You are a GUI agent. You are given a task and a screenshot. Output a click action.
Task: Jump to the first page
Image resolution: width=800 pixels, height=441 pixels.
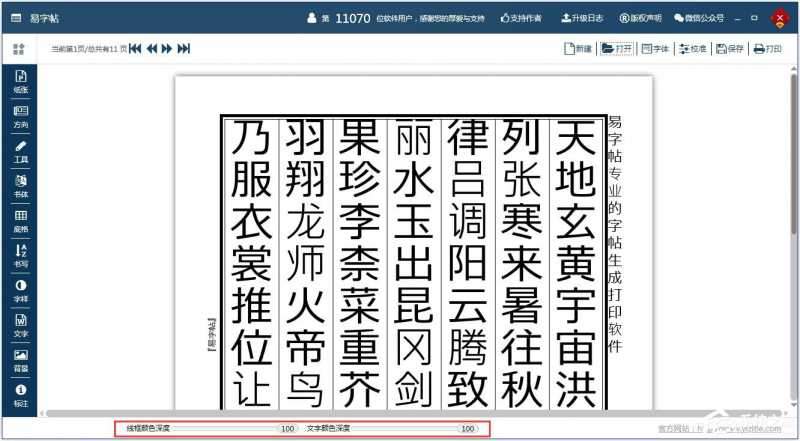point(135,48)
